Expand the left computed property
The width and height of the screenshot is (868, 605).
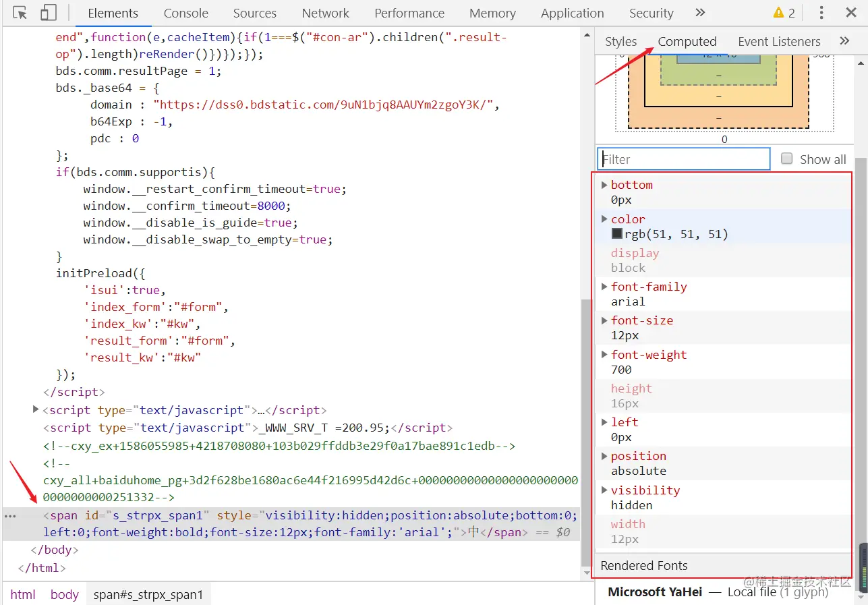point(604,422)
